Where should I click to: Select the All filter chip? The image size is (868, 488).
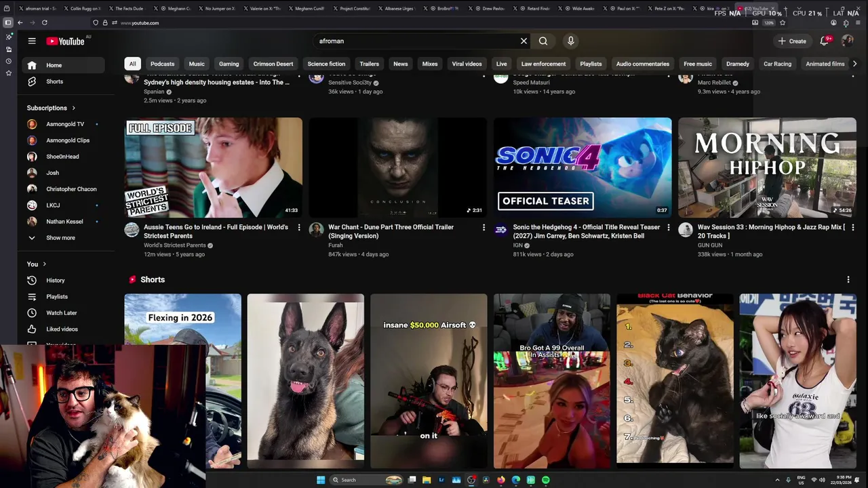click(132, 64)
